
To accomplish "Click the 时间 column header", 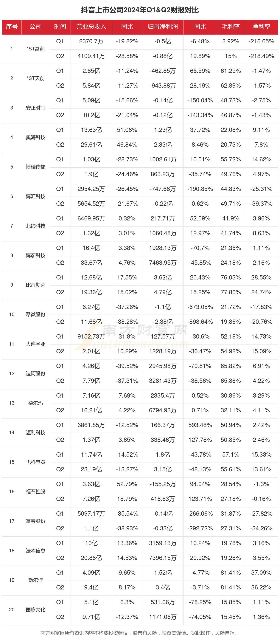I will coord(60,27).
